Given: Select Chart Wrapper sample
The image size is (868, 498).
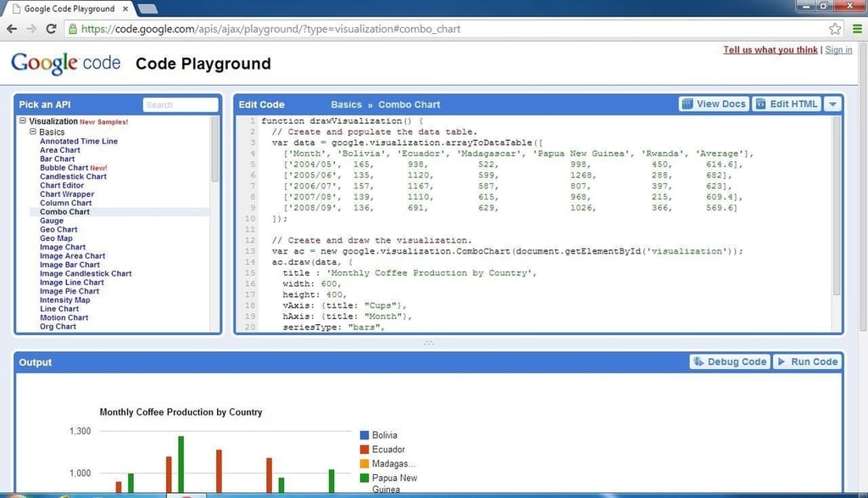Looking at the screenshot, I should 67,194.
